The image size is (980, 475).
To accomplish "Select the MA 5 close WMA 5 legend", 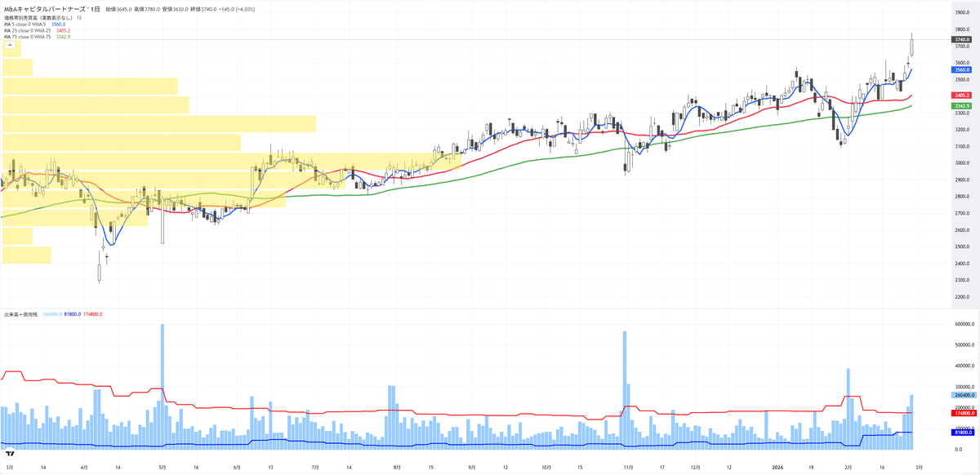I will [x=27, y=24].
